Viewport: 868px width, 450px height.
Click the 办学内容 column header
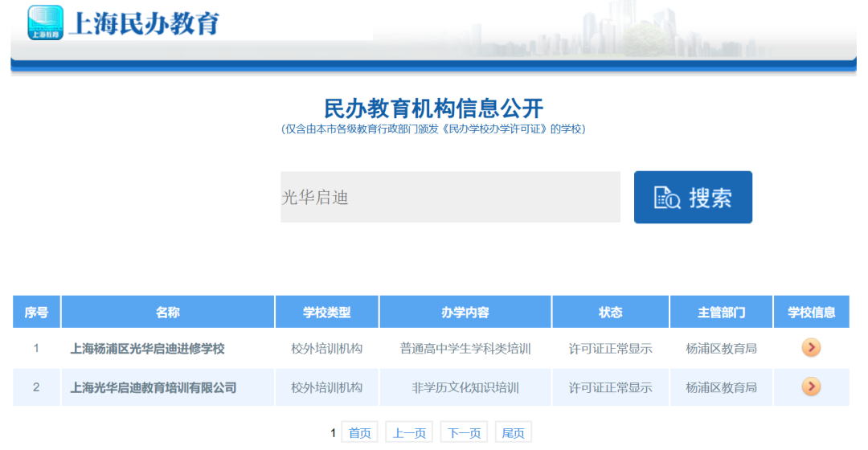(x=465, y=312)
